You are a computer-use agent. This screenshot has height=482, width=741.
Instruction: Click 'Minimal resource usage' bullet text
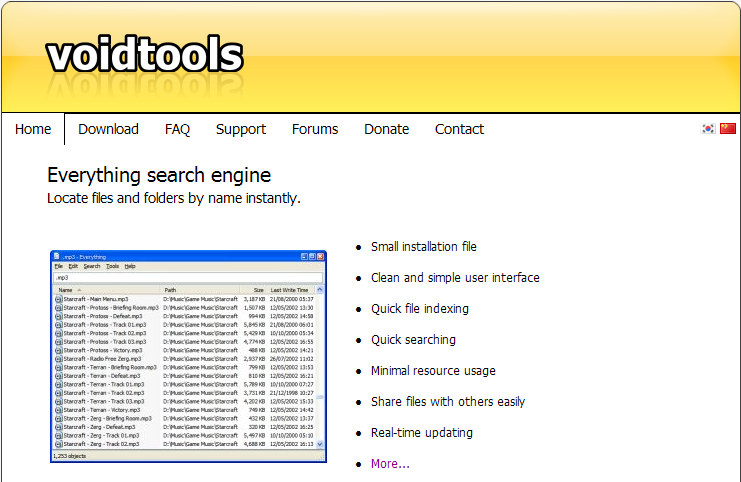[433, 370]
